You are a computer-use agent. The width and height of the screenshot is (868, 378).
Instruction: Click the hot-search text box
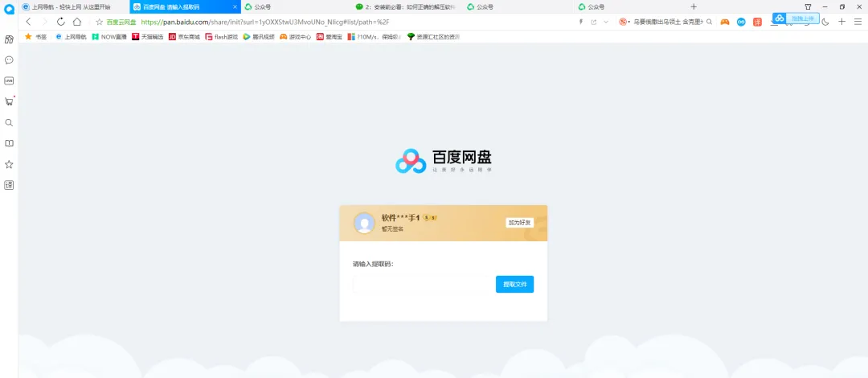click(x=669, y=22)
